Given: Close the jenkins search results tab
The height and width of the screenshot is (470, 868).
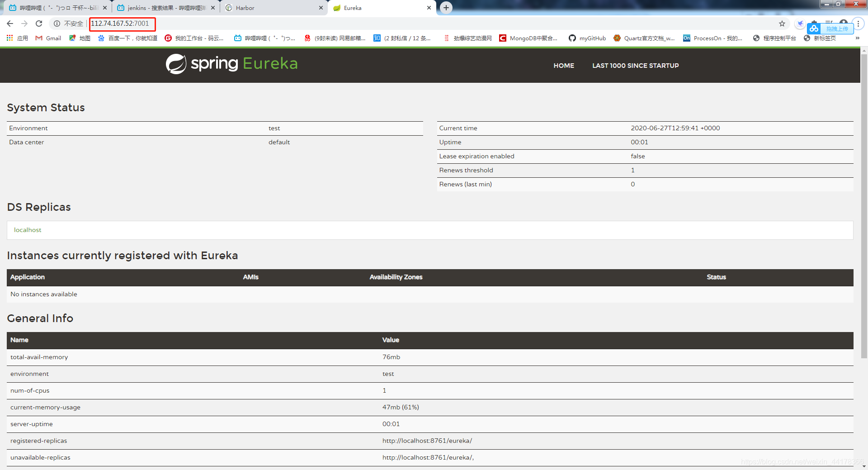Looking at the screenshot, I should pos(212,8).
